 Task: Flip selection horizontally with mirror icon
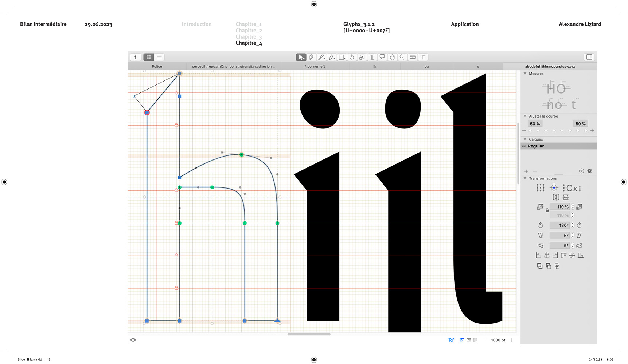[555, 197]
